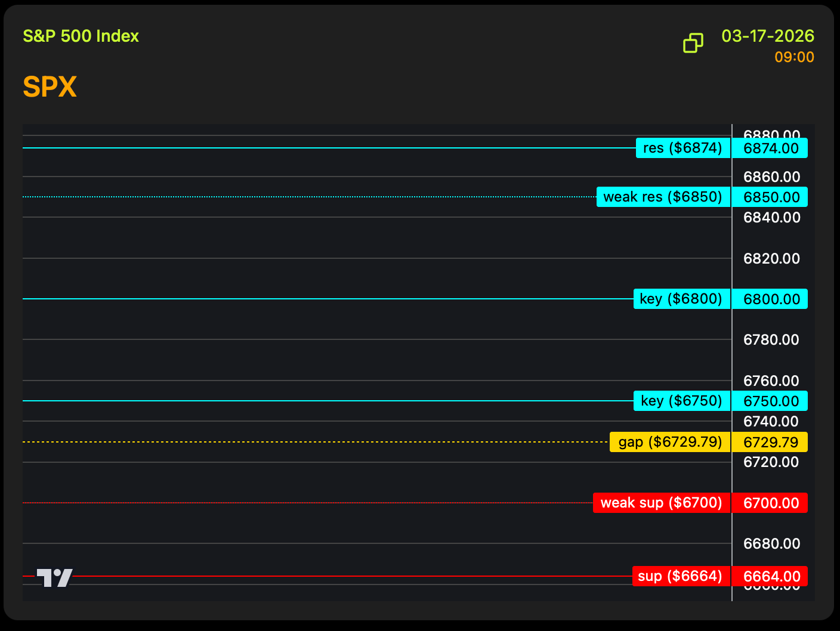The image size is (840, 631).
Task: Click the 6760.00 price scale value
Action: click(x=771, y=381)
